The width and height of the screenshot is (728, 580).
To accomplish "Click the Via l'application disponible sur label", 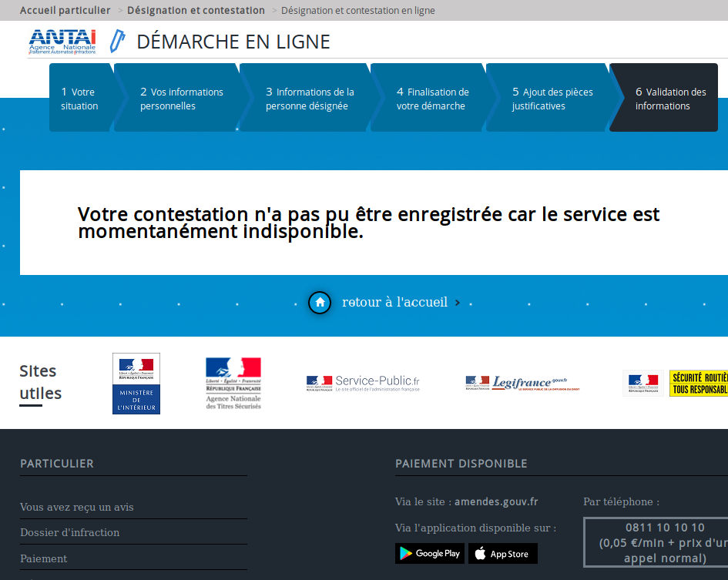I will point(475,528).
